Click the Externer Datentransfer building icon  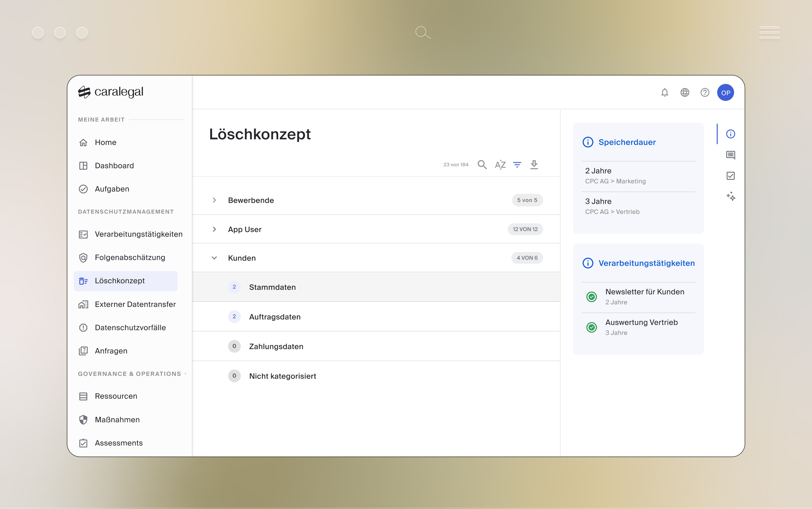[83, 304]
